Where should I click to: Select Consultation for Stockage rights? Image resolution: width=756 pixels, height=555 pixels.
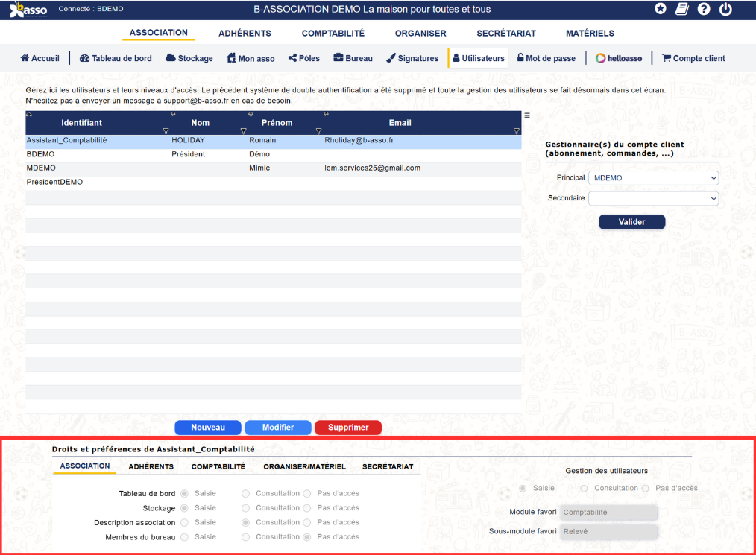click(246, 508)
